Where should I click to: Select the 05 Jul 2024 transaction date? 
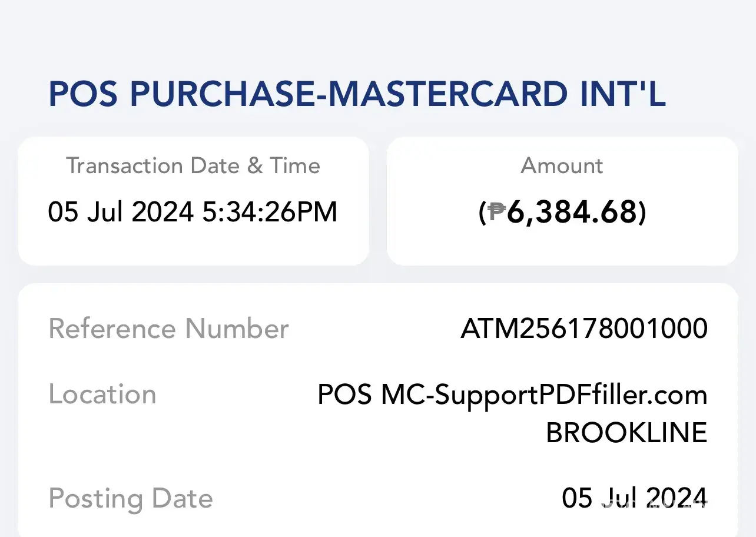point(121,212)
